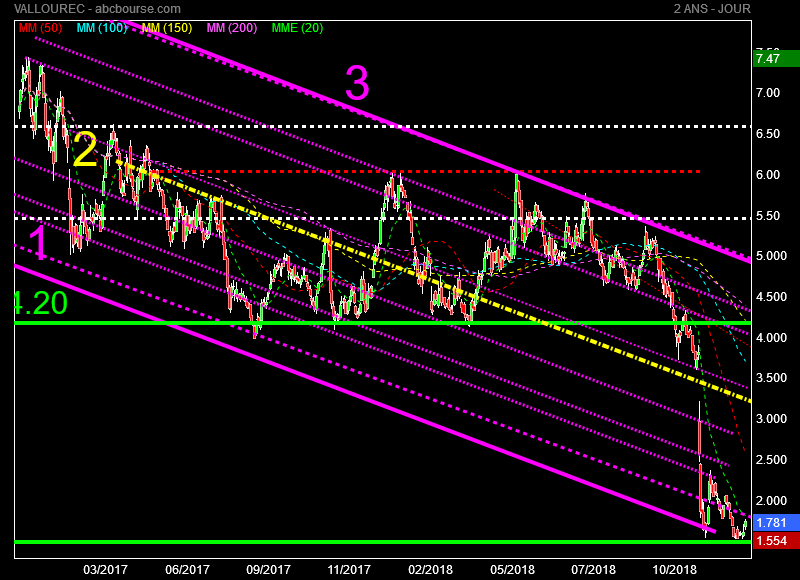Click the blue 1.781 current price tag
This screenshot has width=800, height=580.
[x=776, y=523]
